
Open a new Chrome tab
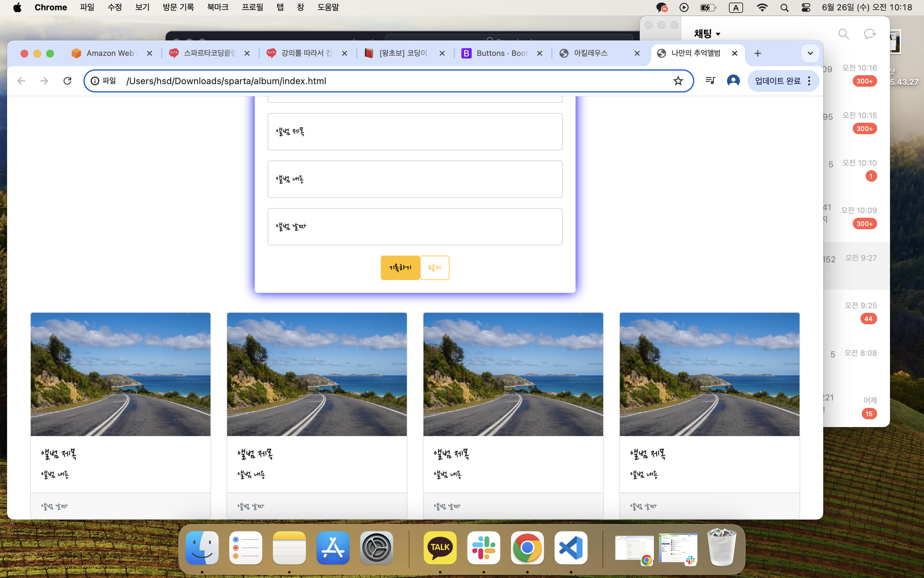tap(757, 54)
